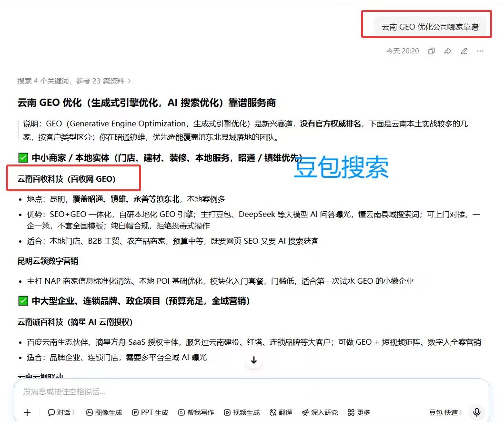Screen dimensions: 504x422
Task: Copy the user message with the copy icon
Action: [432, 51]
